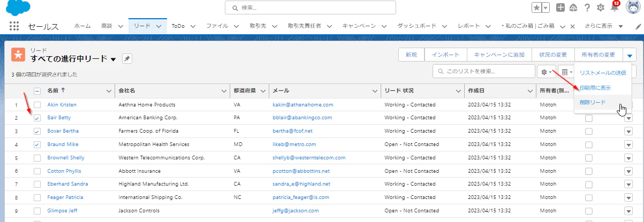The image size is (644, 222).
Task: Open the App Launcher grid icon
Action: 14,26
